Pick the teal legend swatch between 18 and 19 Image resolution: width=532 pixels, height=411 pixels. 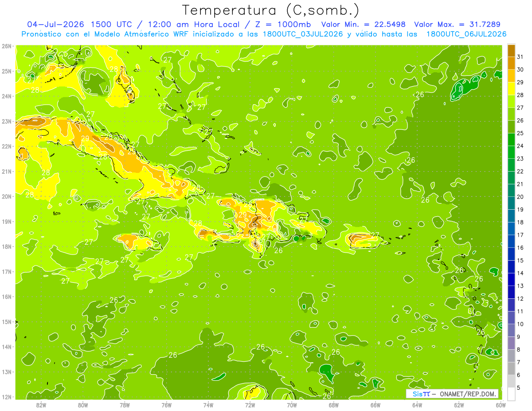(x=511, y=216)
